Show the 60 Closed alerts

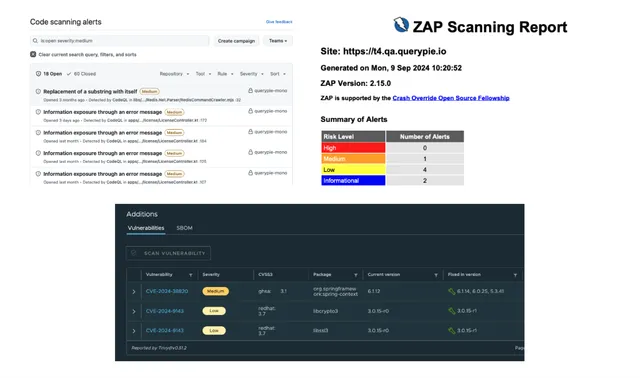pos(81,74)
